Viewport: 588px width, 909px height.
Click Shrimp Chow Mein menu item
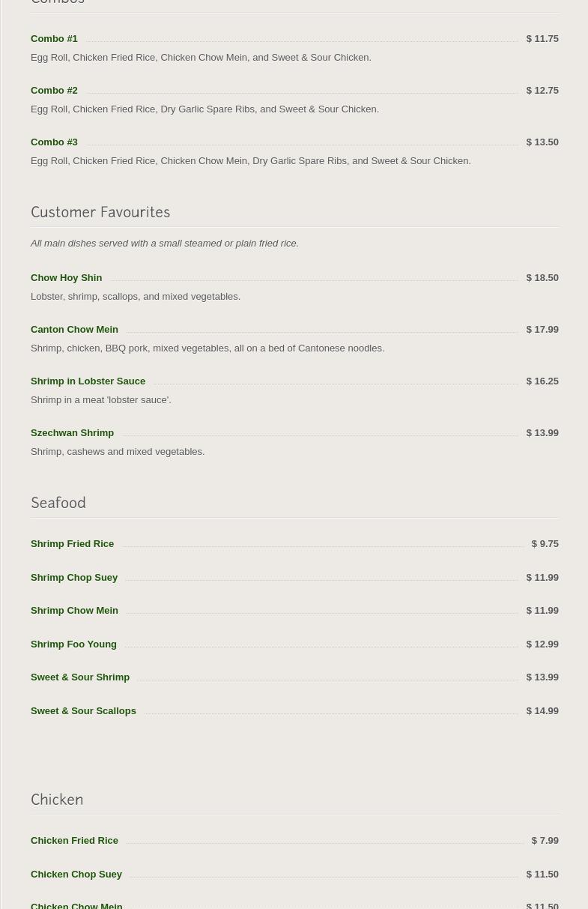(x=74, y=611)
